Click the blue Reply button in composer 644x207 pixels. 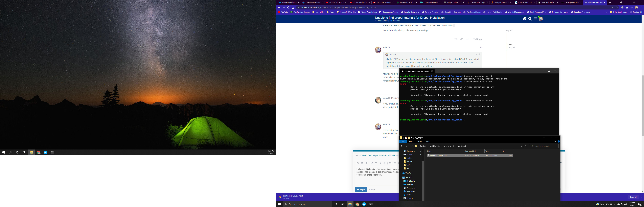point(361,189)
